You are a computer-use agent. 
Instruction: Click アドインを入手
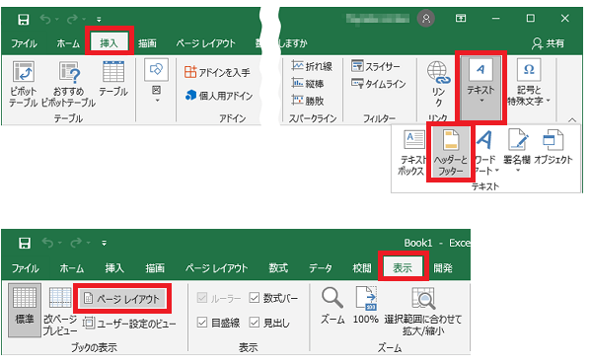tap(217, 72)
